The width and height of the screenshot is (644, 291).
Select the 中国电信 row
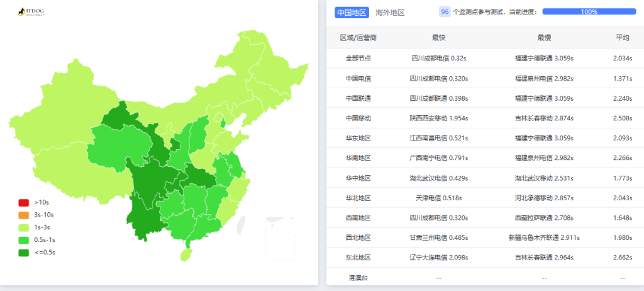[x=358, y=79]
